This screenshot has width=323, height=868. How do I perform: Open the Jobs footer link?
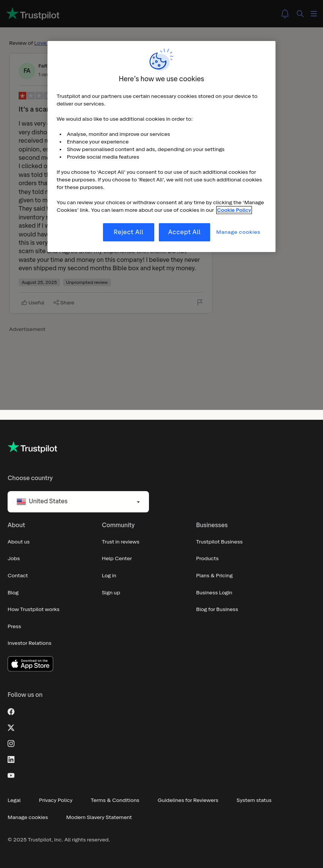click(x=14, y=559)
